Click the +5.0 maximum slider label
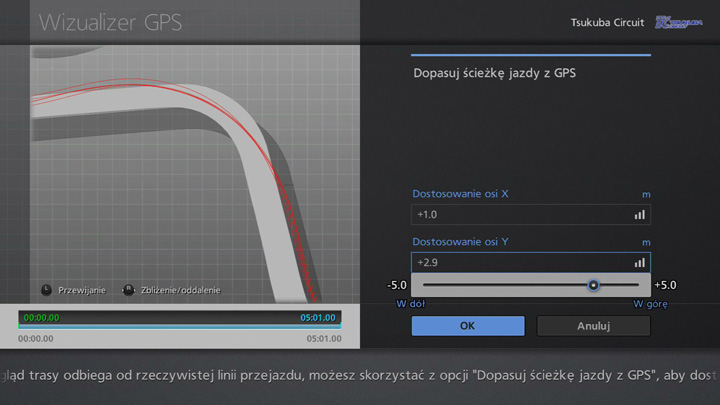 click(667, 285)
